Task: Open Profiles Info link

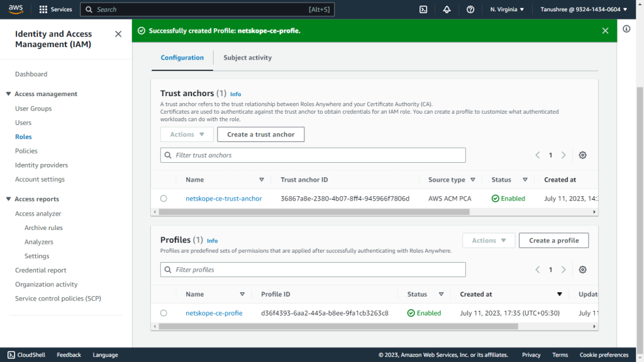Action: pos(212,241)
